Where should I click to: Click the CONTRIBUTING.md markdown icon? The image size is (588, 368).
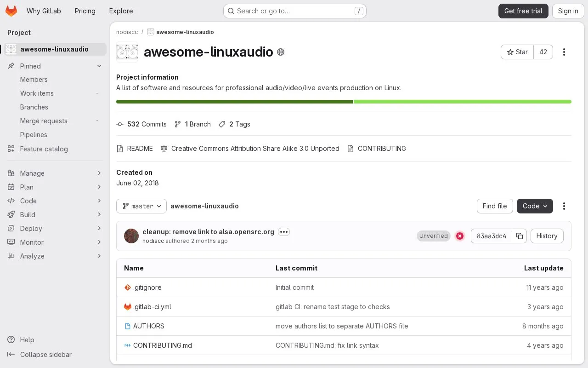click(x=128, y=345)
